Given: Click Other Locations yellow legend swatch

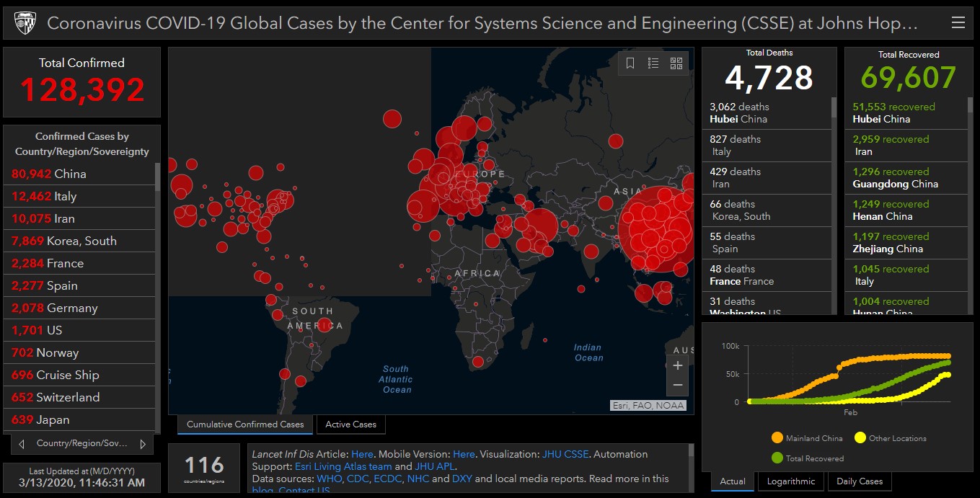Looking at the screenshot, I should click(x=860, y=437).
